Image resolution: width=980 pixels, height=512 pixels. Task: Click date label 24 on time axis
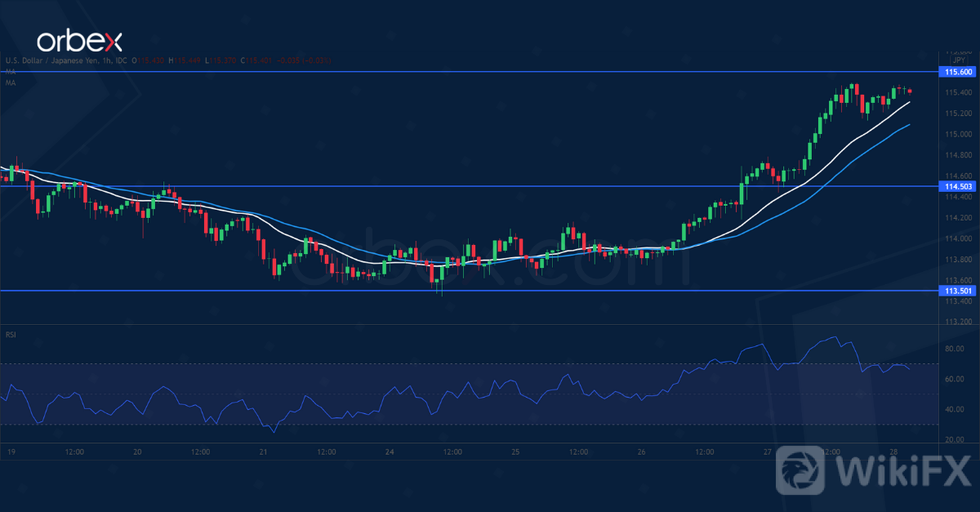click(x=390, y=452)
